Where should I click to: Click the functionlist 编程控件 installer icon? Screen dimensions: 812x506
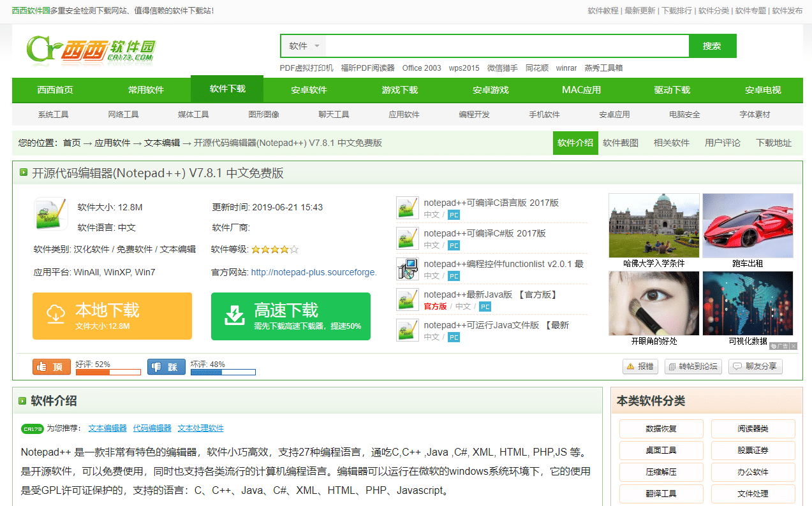point(407,270)
